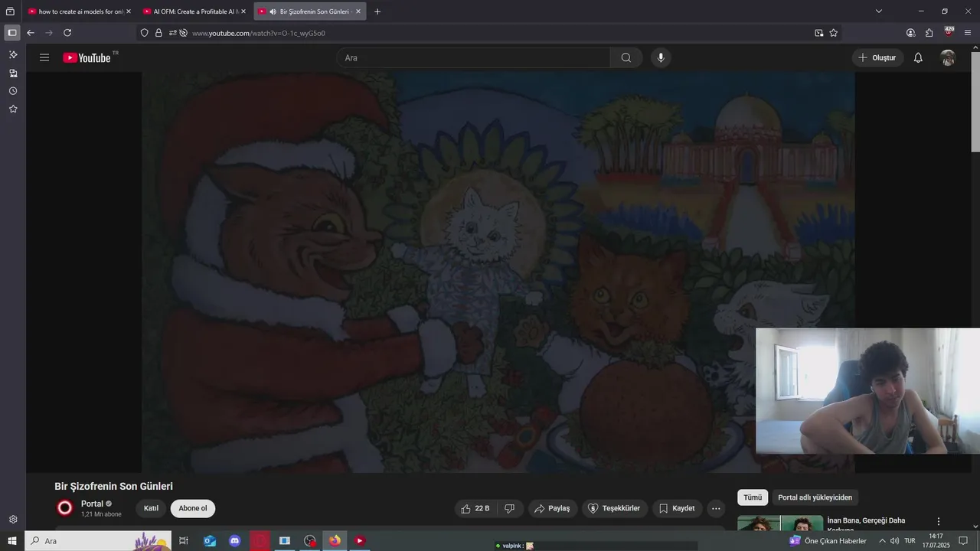Click autoplay blocked icon in address bar
The image size is (980, 551).
click(184, 33)
